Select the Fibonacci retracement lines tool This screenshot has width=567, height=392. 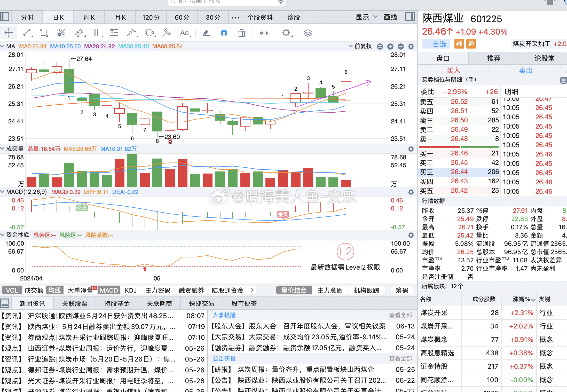click(114, 33)
